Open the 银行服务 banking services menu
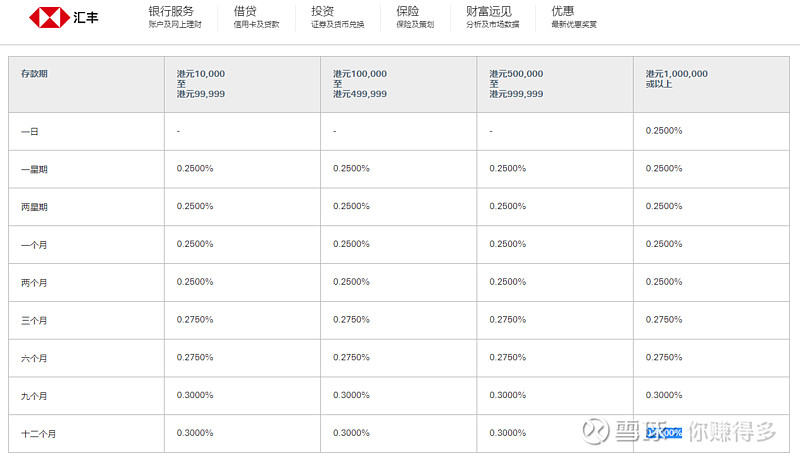 coord(171,12)
